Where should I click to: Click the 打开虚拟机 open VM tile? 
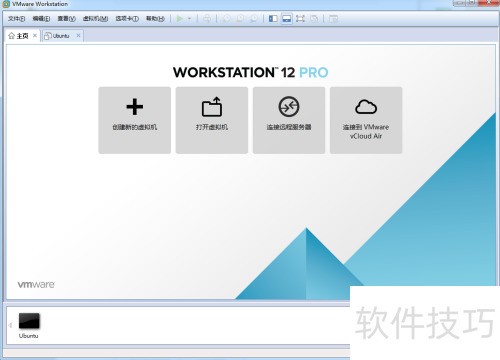[x=212, y=120]
